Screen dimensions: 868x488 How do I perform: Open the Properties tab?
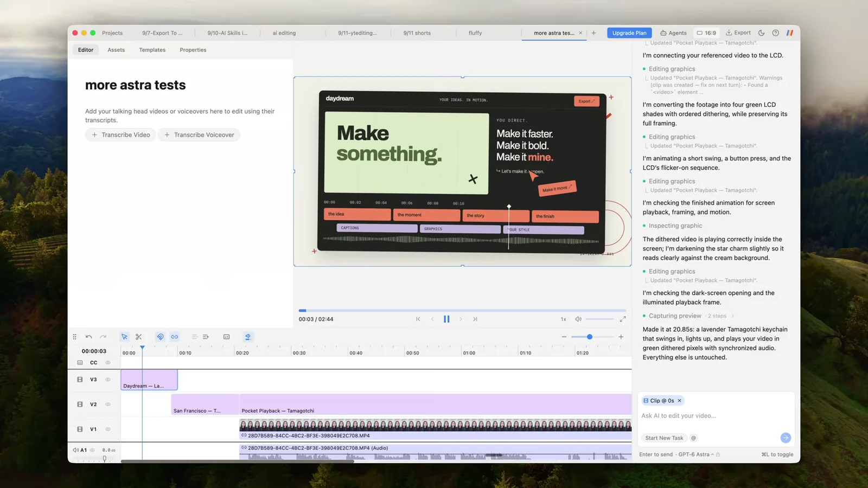193,50
